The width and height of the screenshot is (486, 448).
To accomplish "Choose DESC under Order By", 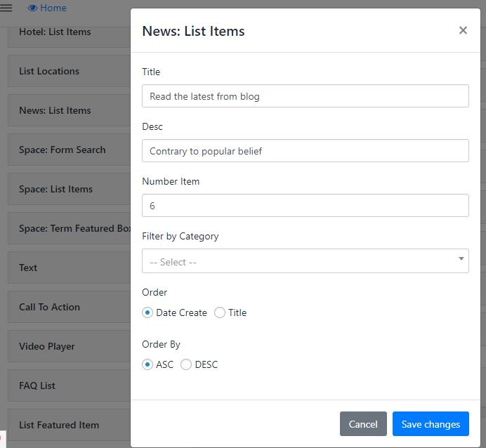I will pos(186,364).
